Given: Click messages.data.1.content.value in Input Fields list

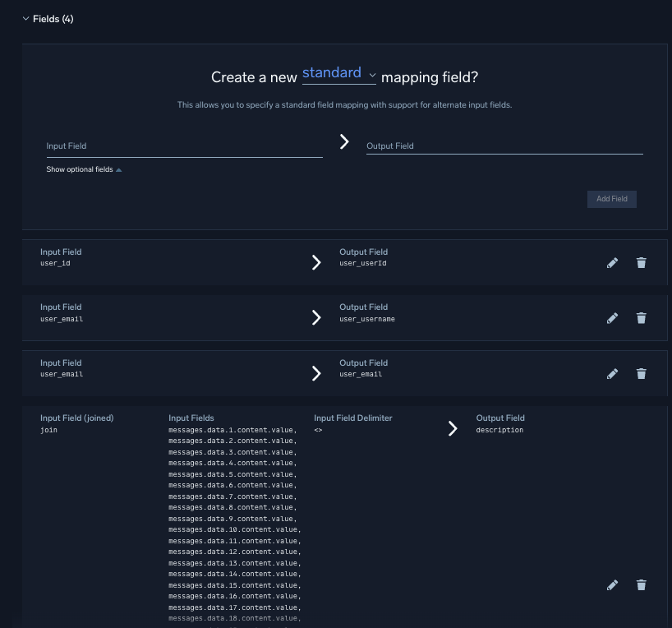Looking at the screenshot, I should pyautogui.click(x=232, y=430).
